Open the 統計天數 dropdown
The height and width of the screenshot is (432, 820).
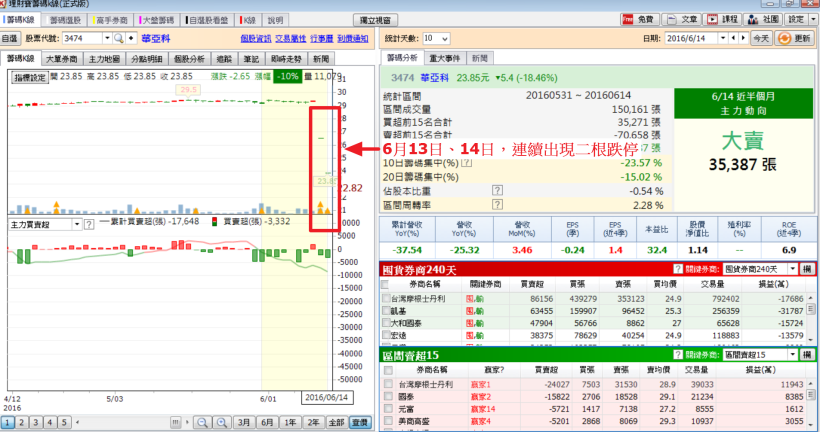[x=443, y=38]
